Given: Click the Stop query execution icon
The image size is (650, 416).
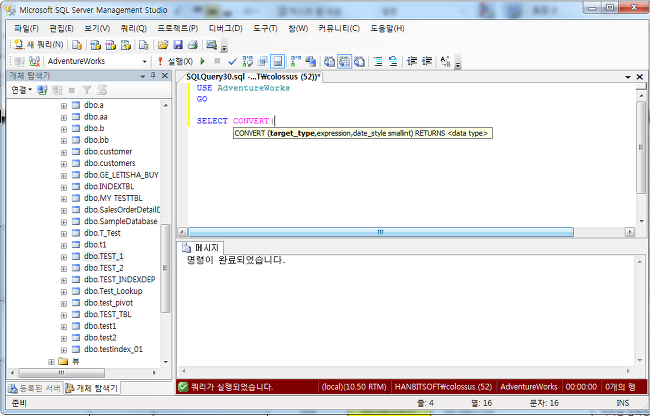Looking at the screenshot, I should click(217, 61).
